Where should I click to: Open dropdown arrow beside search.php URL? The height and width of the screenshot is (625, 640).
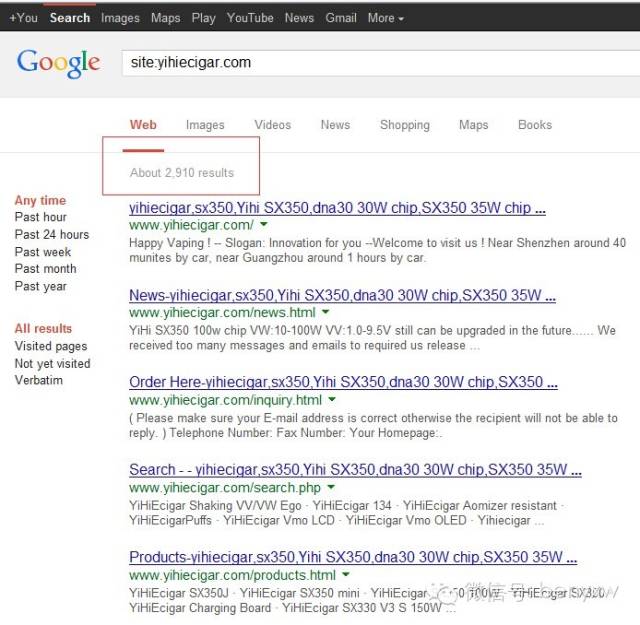click(x=331, y=487)
